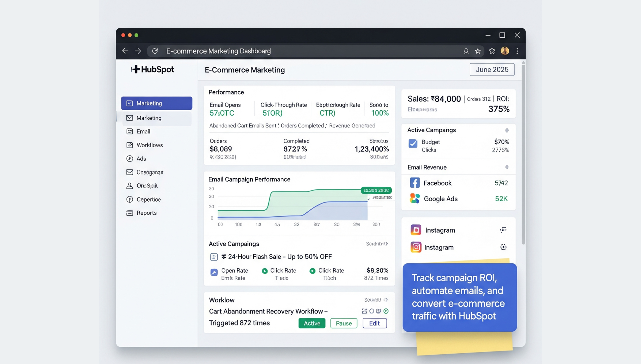Viewport: 641px width, 364px height.
Task: Open settings gear on second Instagram row
Action: (503, 247)
